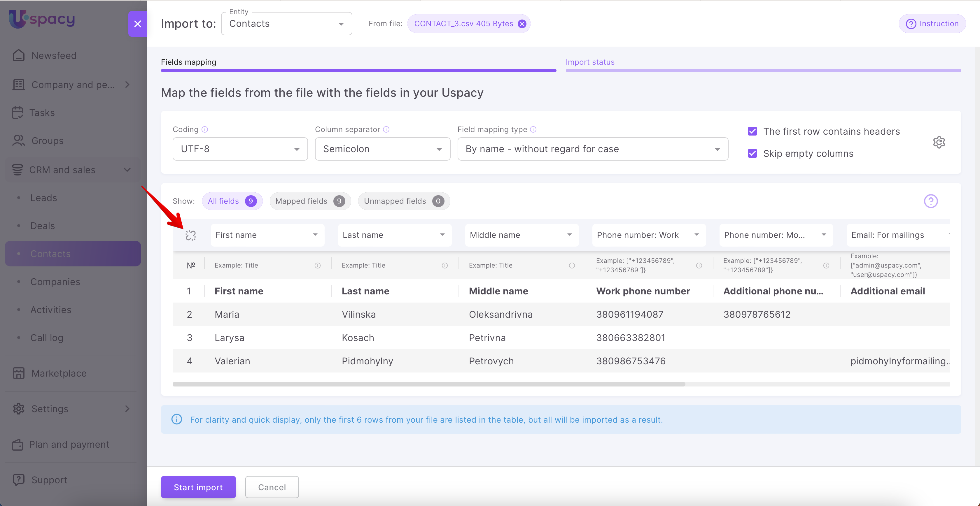Click the unlink all fields icon
The height and width of the screenshot is (506, 980).
click(190, 235)
